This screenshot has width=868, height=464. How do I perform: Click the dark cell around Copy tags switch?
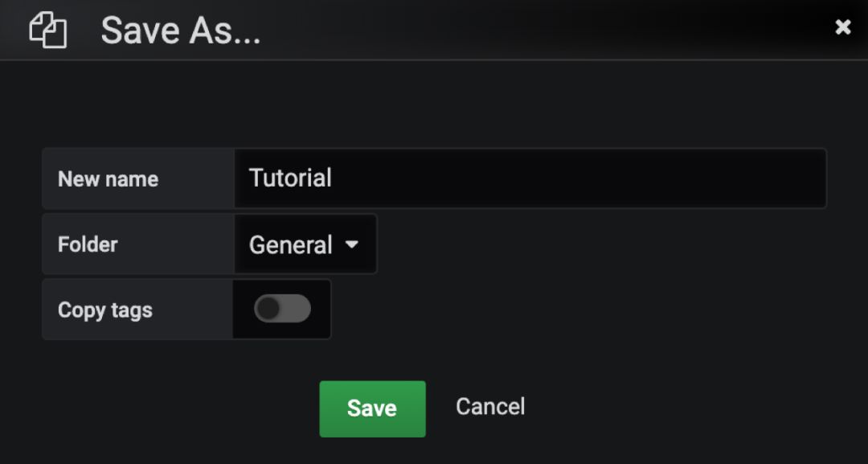(282, 309)
